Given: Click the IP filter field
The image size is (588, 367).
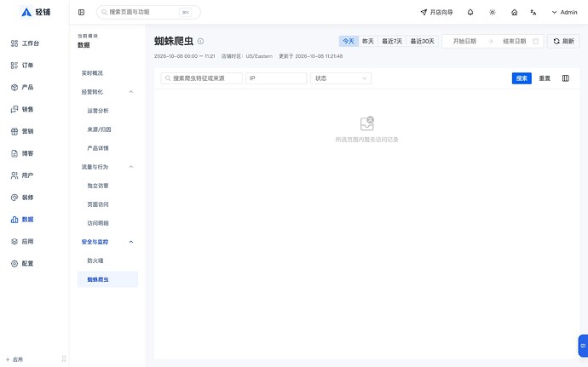Looking at the screenshot, I should 276,78.
